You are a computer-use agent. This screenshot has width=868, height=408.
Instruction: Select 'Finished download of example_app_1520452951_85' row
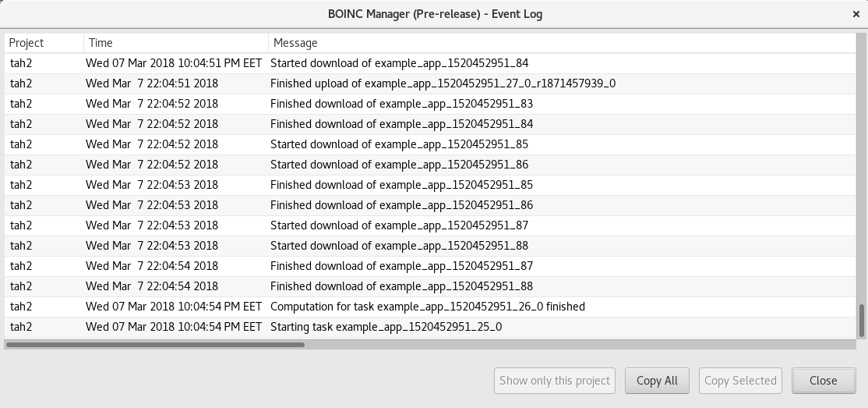(x=430, y=185)
